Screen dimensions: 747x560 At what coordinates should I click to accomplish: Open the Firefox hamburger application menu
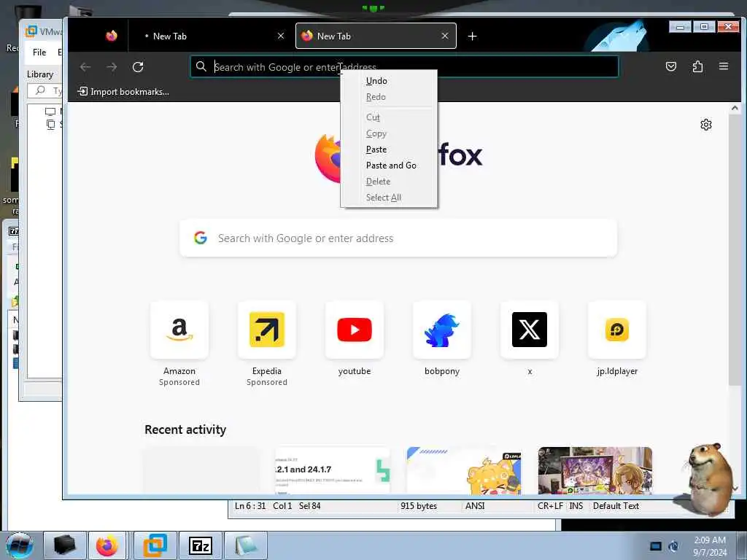(x=724, y=66)
